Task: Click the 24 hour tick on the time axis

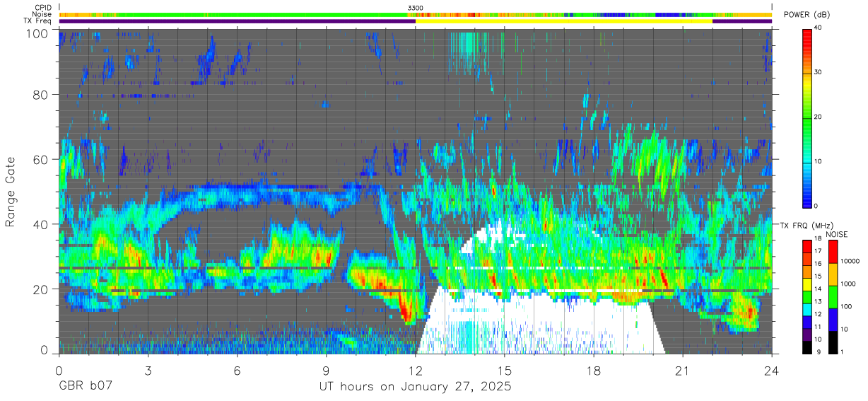Action: click(x=772, y=370)
